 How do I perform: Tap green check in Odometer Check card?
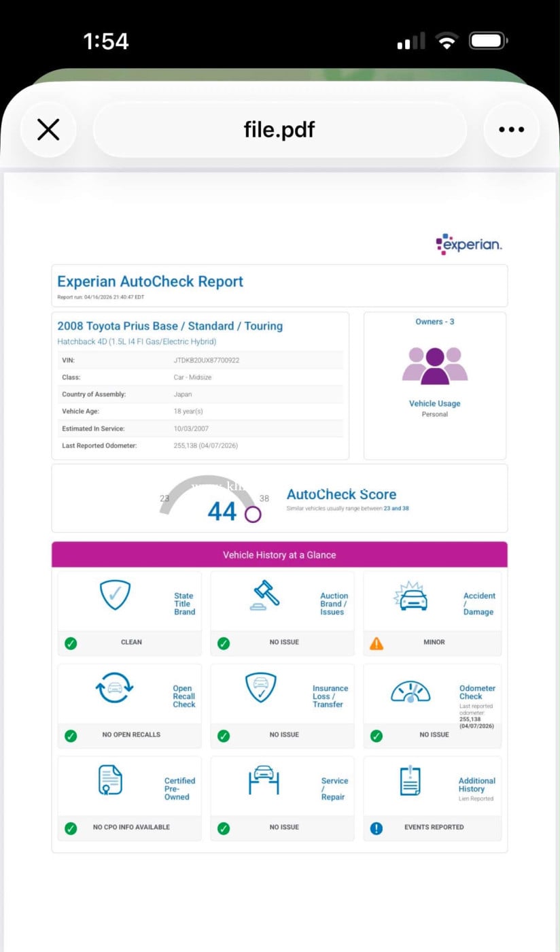click(x=377, y=736)
